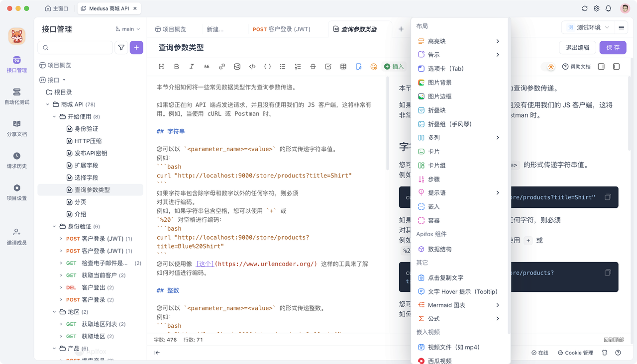Switch to POST 客户登录 (JWT) tab
The height and width of the screenshot is (364, 637).
point(282,29)
